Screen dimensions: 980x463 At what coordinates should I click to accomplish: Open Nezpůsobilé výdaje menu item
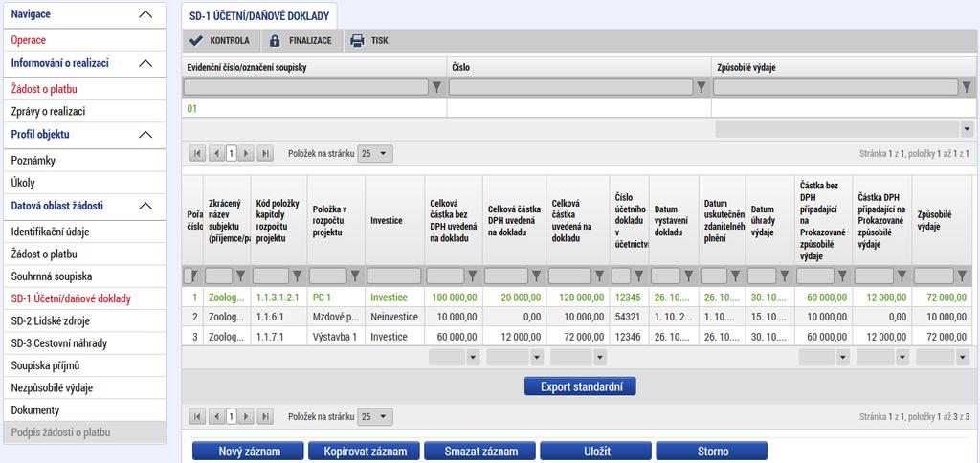click(x=52, y=388)
